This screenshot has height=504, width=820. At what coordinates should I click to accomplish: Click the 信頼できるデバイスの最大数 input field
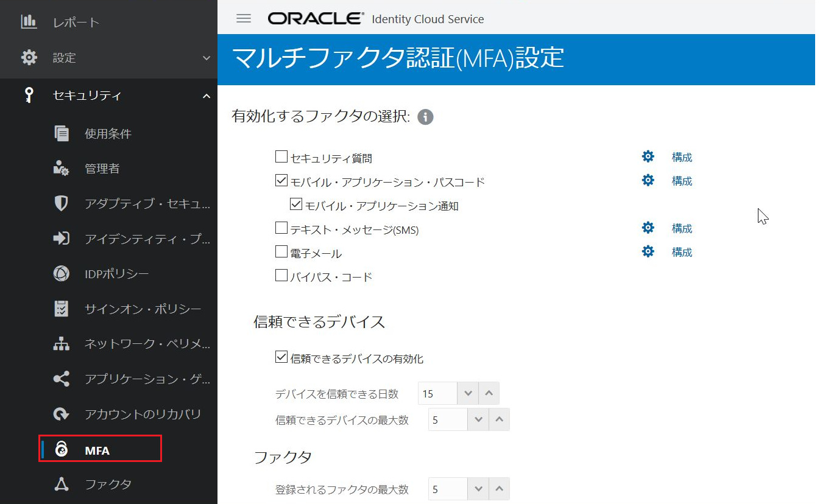(x=448, y=419)
